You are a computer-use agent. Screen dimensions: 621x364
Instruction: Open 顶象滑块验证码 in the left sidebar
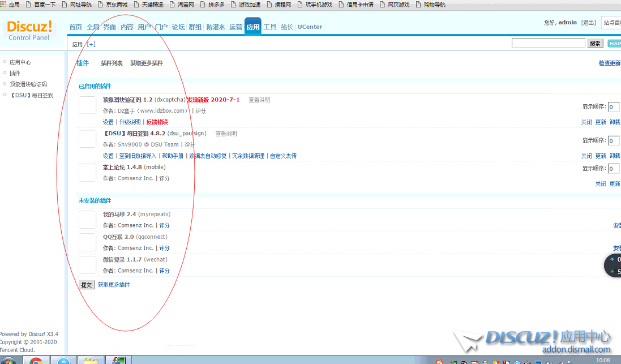[x=28, y=84]
